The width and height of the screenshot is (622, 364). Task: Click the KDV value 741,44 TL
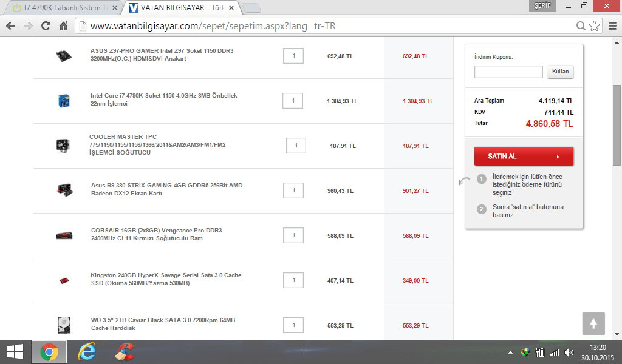(x=559, y=112)
